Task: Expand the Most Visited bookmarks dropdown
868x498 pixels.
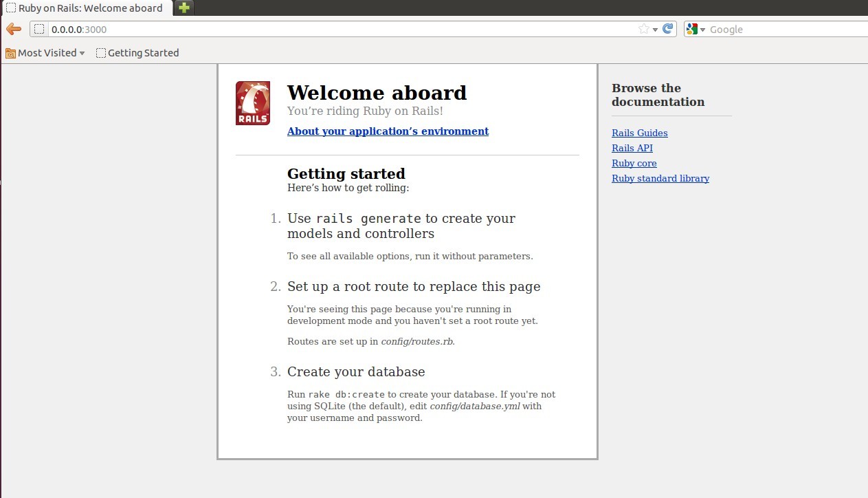Action: [x=82, y=53]
